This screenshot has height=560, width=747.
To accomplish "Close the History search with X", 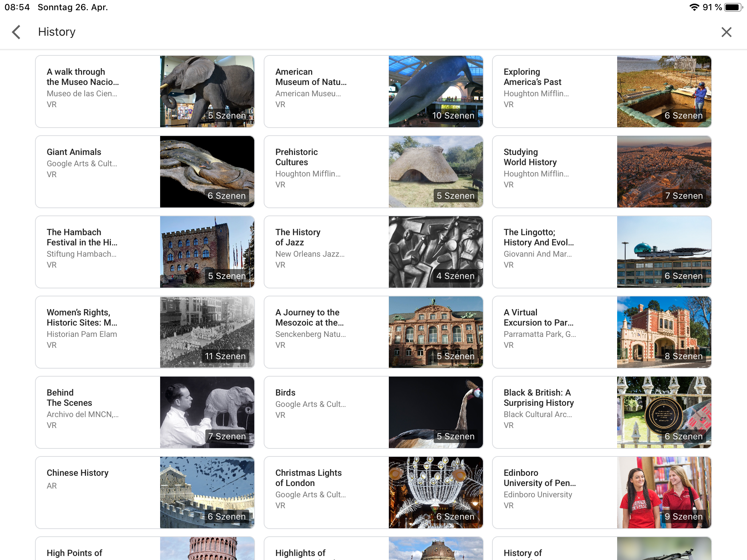I will (x=726, y=32).
